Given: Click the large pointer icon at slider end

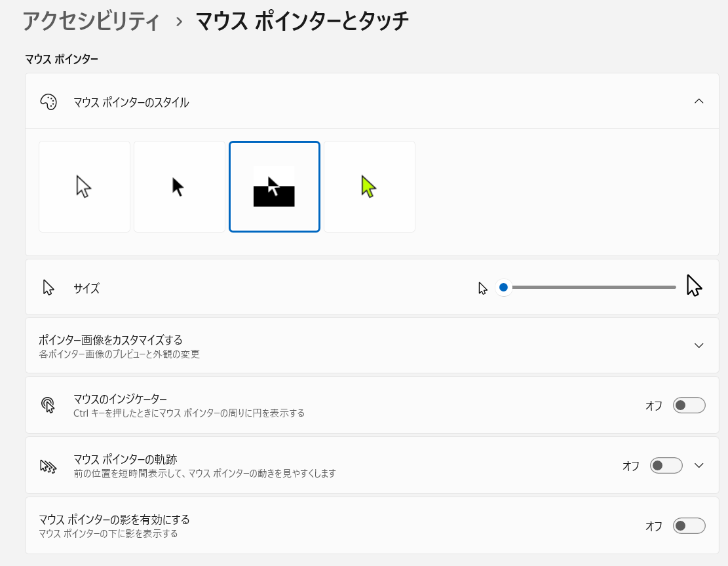Looking at the screenshot, I should tap(694, 286).
